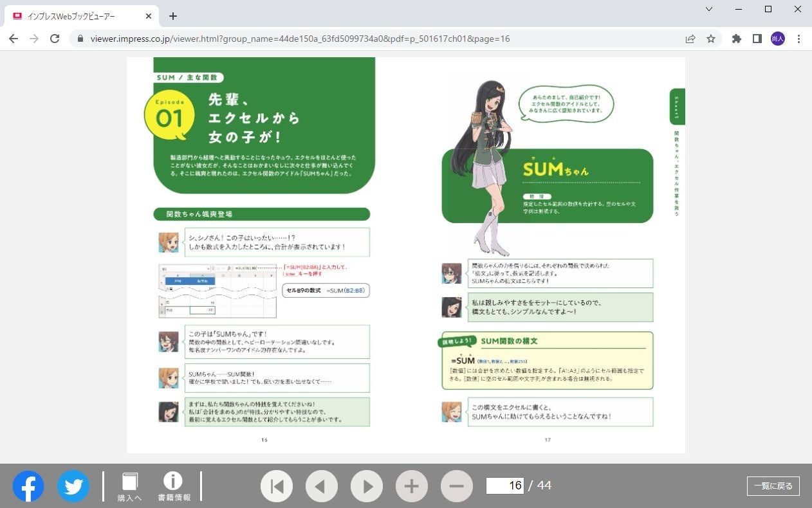812x508 pixels.
Task: Click the browser Back arrow
Action: (x=14, y=39)
